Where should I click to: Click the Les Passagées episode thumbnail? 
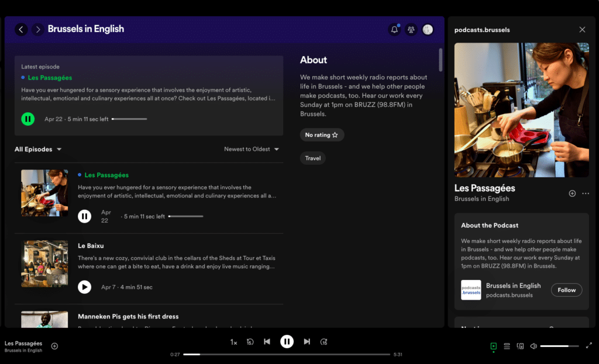44,193
